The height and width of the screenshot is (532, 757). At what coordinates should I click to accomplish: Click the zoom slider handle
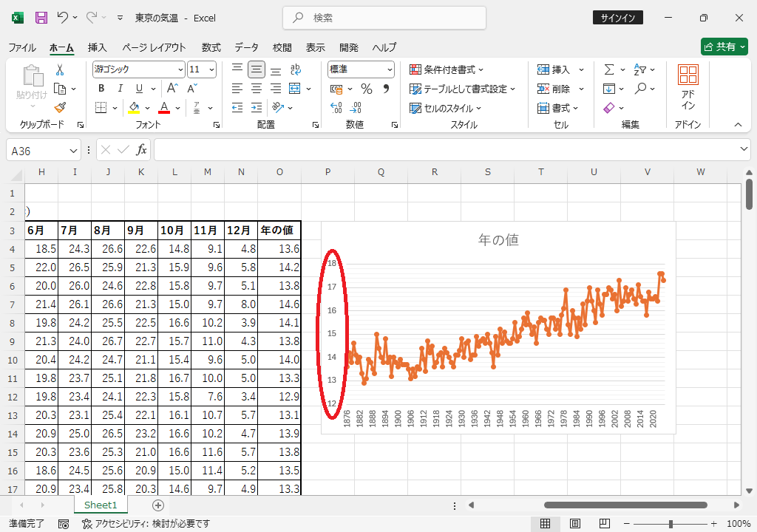[x=671, y=524]
